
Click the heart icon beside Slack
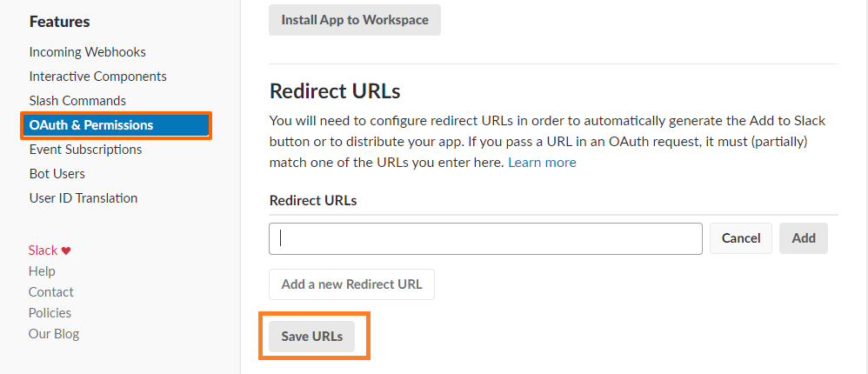click(x=66, y=250)
